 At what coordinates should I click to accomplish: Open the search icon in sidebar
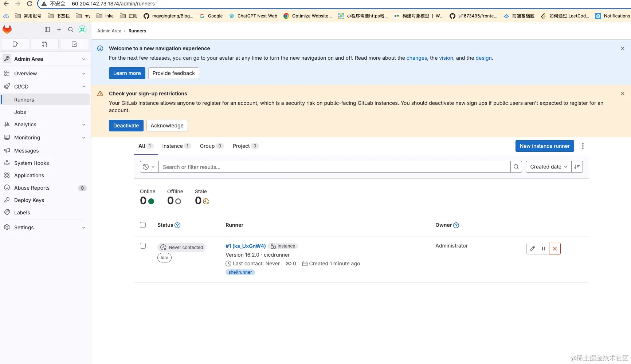click(x=71, y=29)
